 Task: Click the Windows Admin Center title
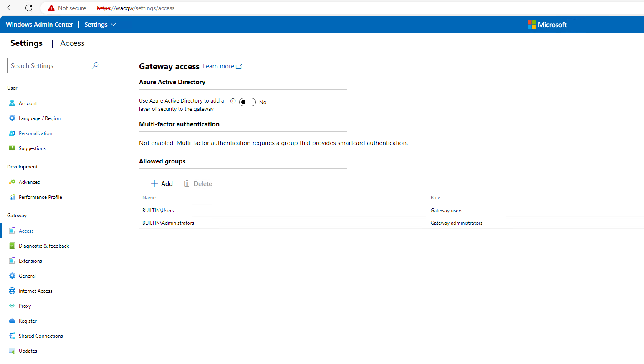coord(39,25)
